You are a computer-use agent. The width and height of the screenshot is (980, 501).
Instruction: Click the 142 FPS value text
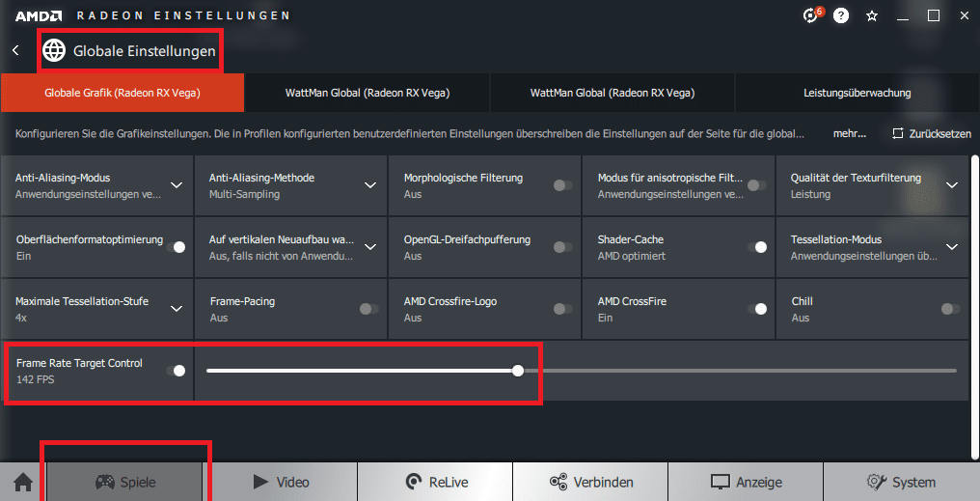click(35, 379)
